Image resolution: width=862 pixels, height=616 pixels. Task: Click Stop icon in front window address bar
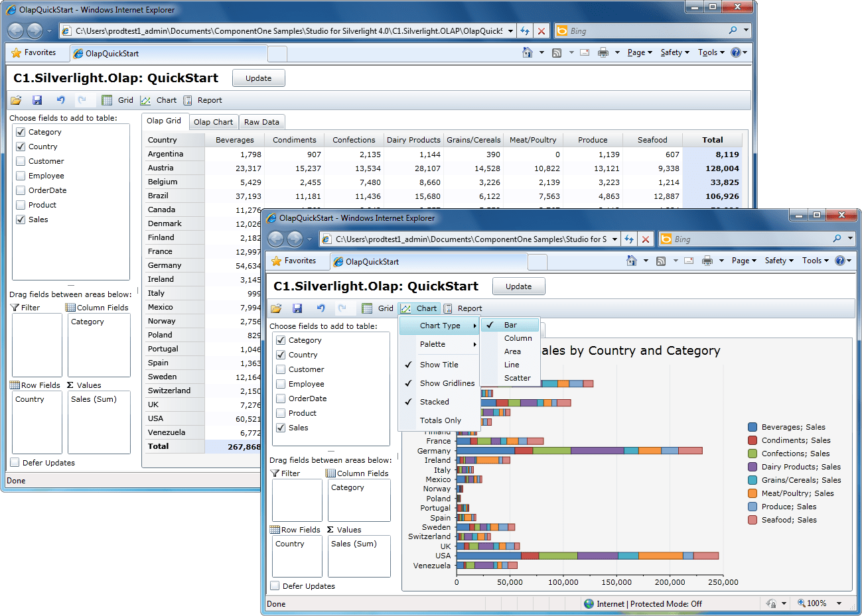click(646, 239)
